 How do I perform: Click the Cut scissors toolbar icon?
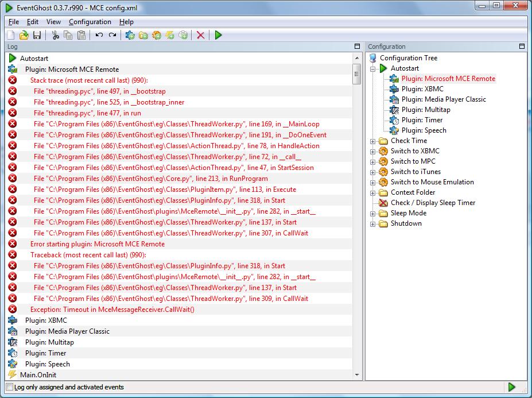pos(55,35)
